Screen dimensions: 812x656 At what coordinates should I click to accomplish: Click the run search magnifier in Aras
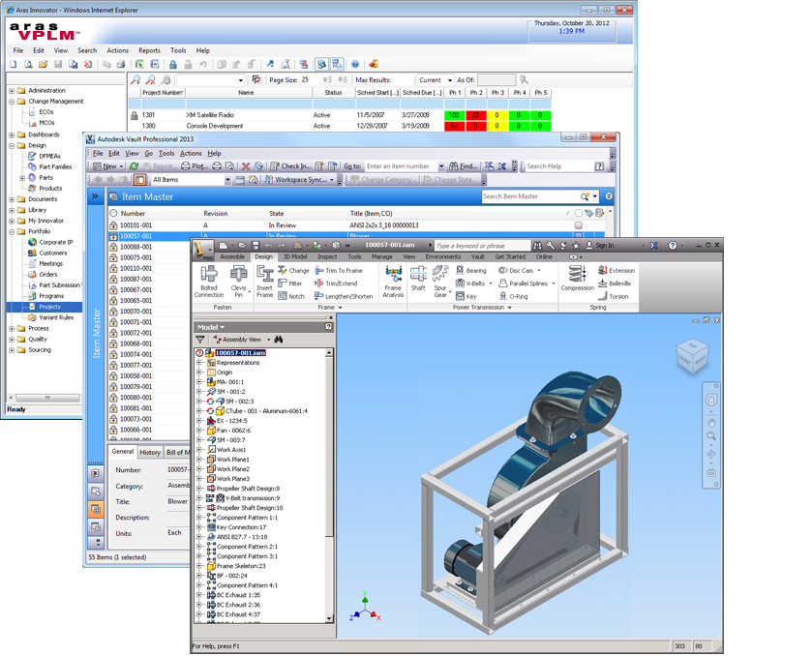coord(135,79)
